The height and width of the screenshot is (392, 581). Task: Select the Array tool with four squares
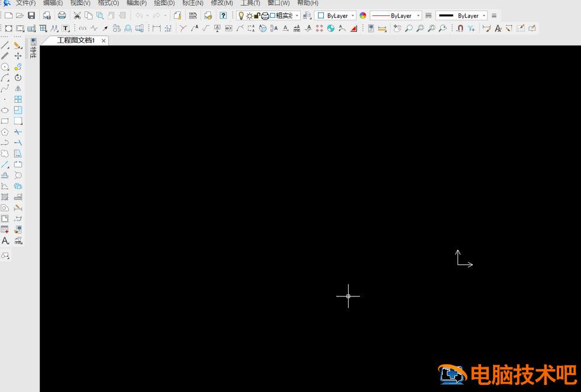tap(18, 99)
